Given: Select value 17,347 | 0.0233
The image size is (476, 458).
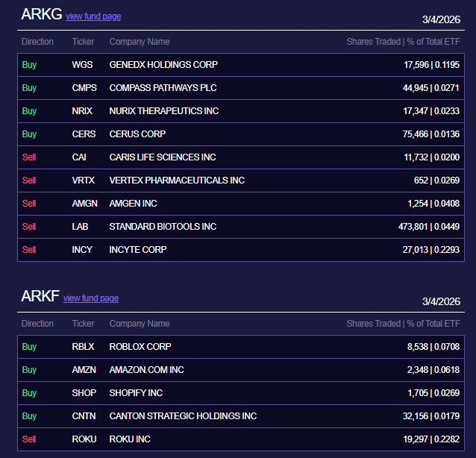Looking at the screenshot, I should pos(431,111).
